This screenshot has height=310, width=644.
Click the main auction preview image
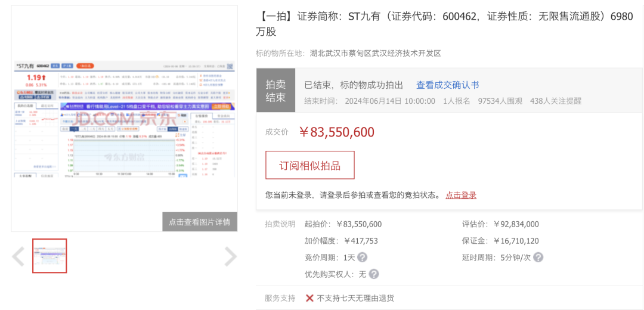point(125,119)
